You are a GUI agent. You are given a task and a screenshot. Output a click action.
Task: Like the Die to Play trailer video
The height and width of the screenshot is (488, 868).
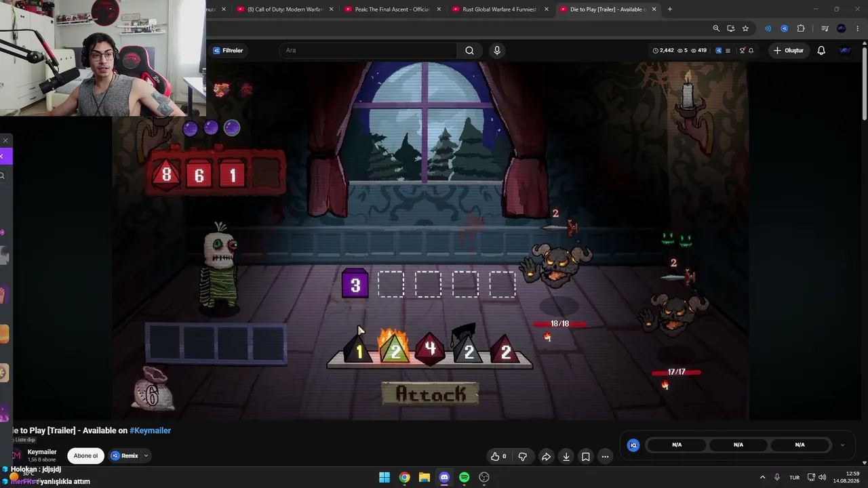coord(498,457)
